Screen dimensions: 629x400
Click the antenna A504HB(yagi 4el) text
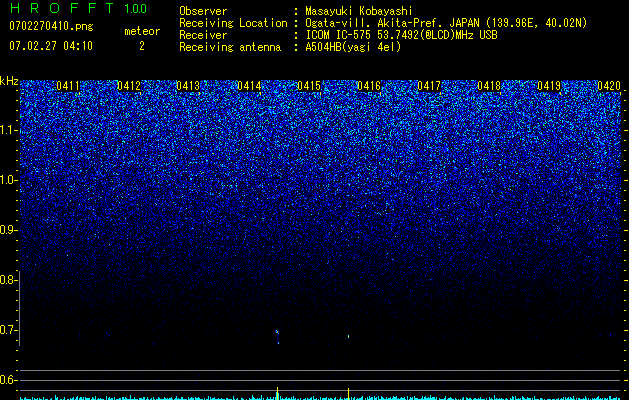[x=353, y=47]
